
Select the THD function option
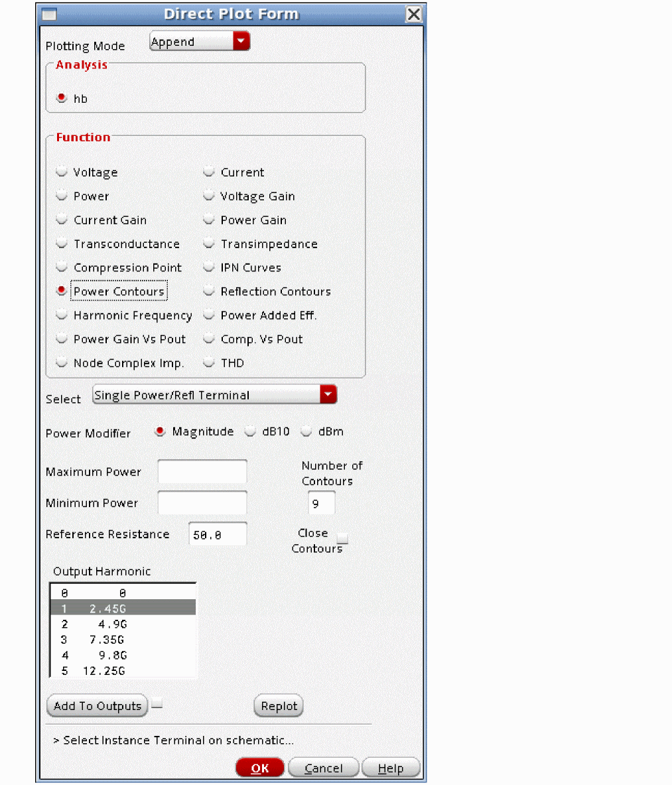[x=209, y=363]
